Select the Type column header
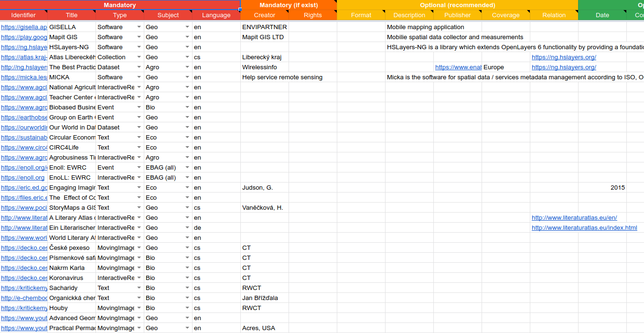Image resolution: width=644 pixels, height=333 pixels. pos(120,15)
